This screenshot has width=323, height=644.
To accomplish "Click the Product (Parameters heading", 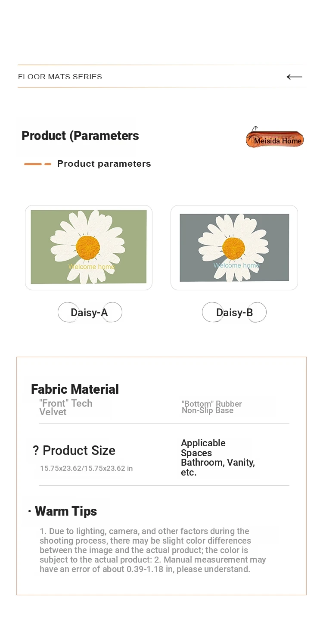I will [80, 136].
